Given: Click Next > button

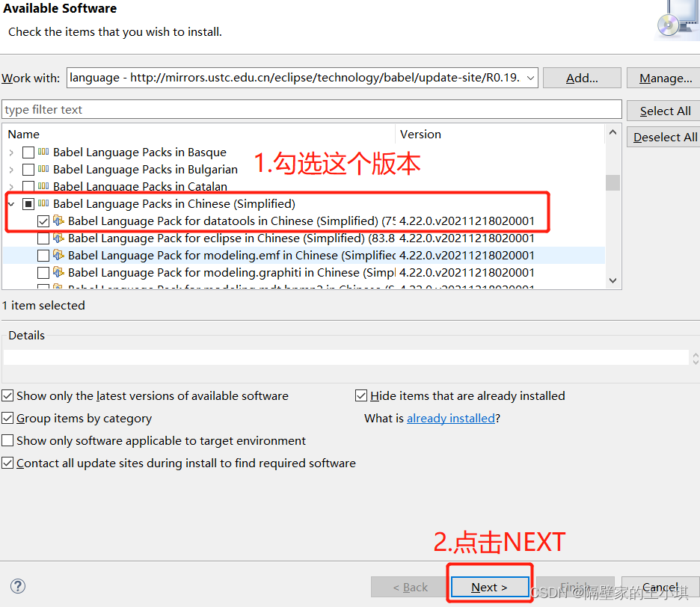Looking at the screenshot, I should [490, 587].
